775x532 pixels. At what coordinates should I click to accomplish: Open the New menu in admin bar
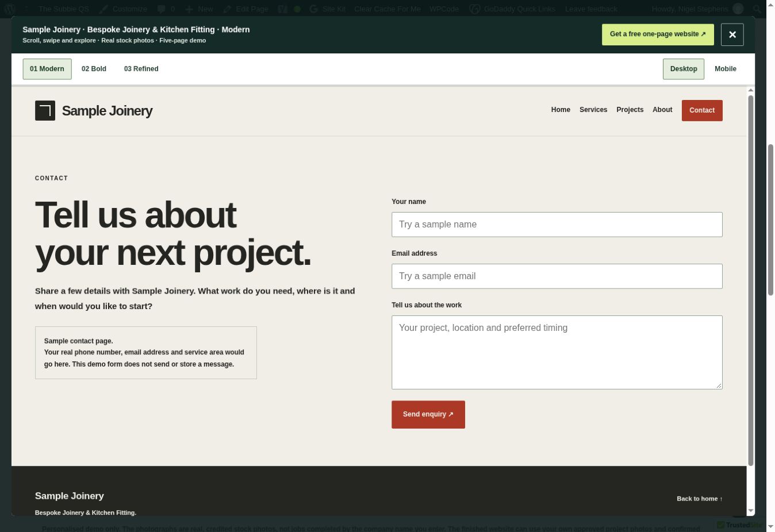[199, 9]
